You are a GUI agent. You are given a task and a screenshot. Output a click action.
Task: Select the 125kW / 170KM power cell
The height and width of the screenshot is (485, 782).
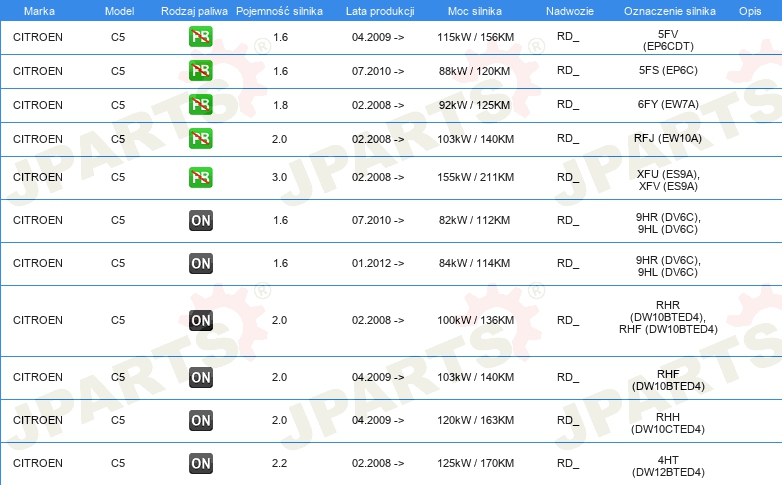pos(475,463)
